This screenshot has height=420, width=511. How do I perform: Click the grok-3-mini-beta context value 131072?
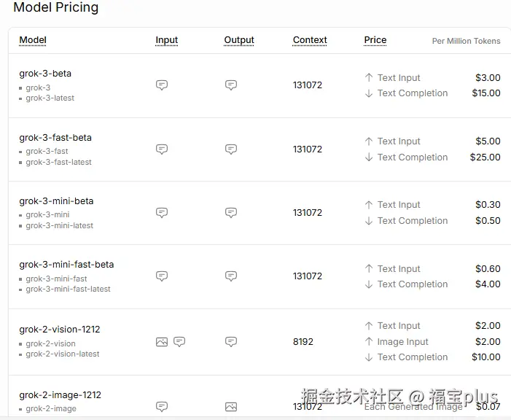308,213
